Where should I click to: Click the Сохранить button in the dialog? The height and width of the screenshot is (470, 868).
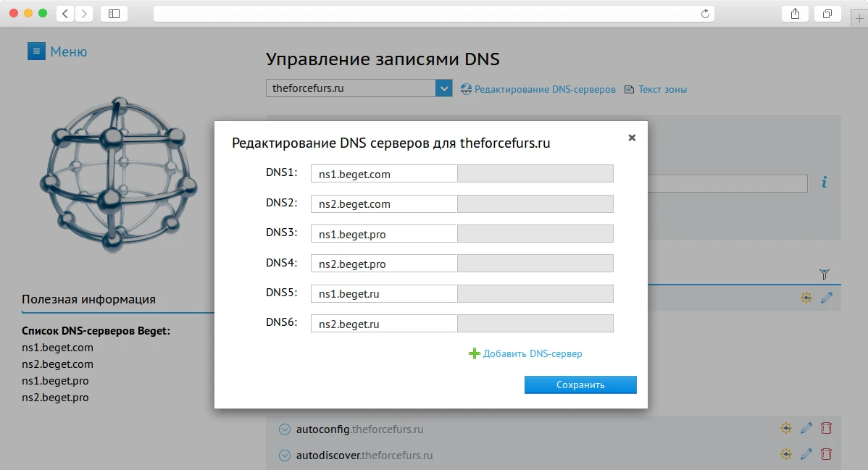580,385
